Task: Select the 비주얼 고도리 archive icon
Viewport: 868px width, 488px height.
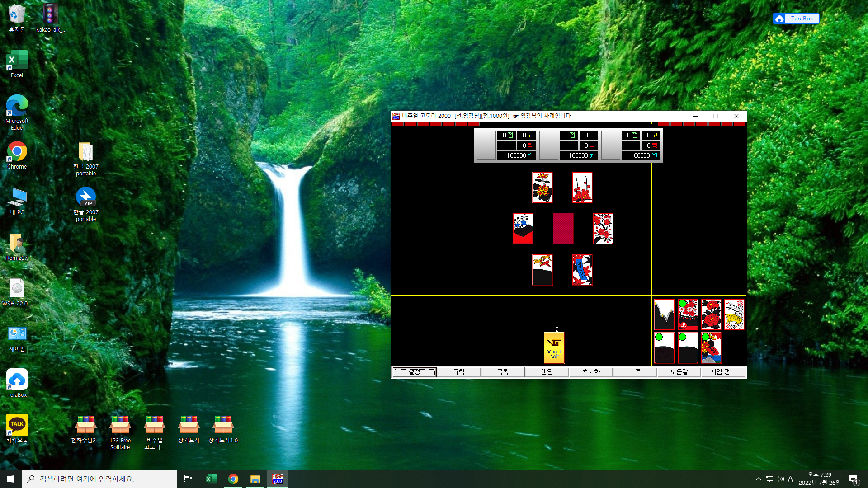Action: 154,432
